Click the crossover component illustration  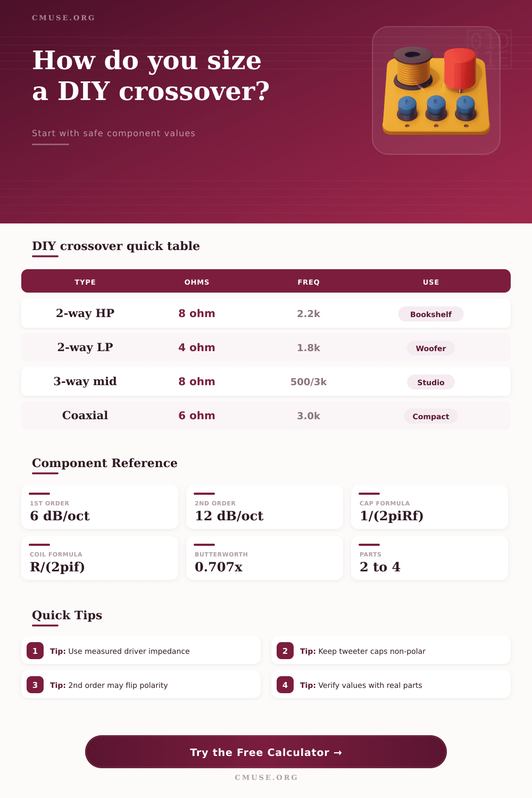[x=436, y=90]
